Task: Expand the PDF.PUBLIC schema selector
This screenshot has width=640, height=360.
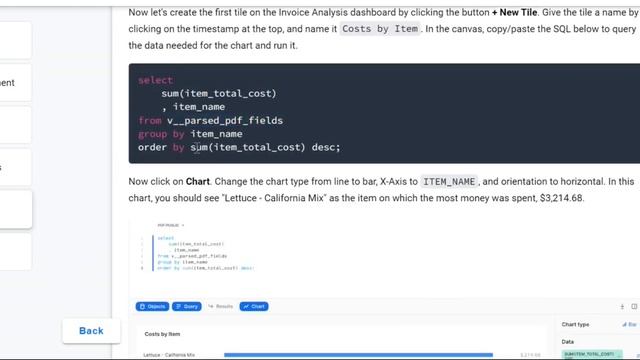Action: 171,225
